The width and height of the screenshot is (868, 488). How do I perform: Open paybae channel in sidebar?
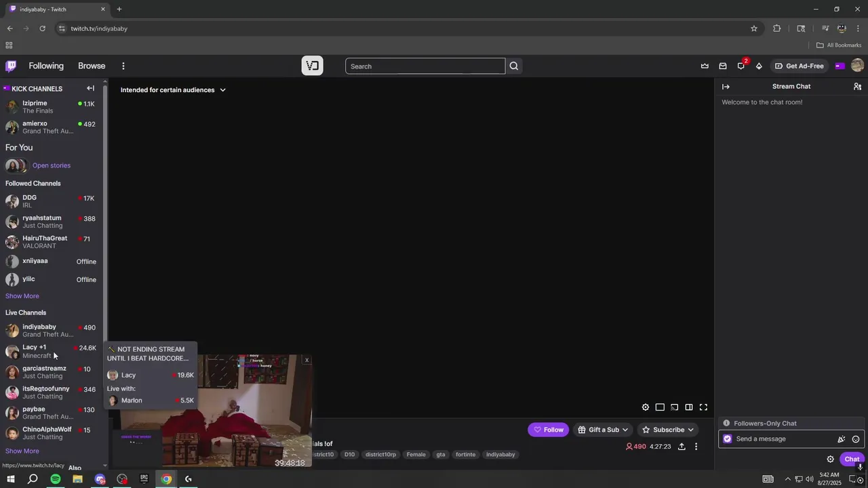(x=52, y=413)
